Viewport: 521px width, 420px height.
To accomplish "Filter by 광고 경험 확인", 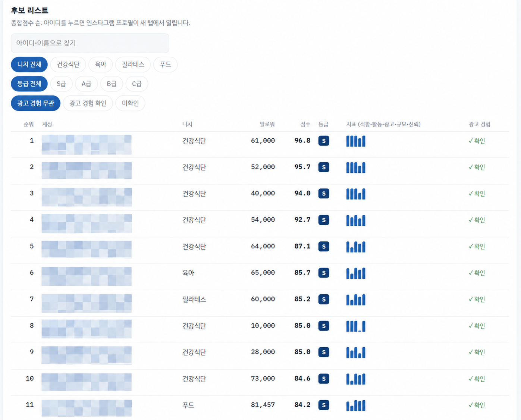I will [x=88, y=103].
